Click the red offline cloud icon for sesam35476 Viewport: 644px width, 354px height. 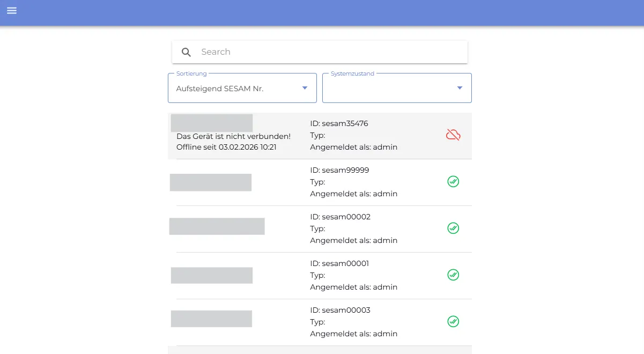(453, 135)
